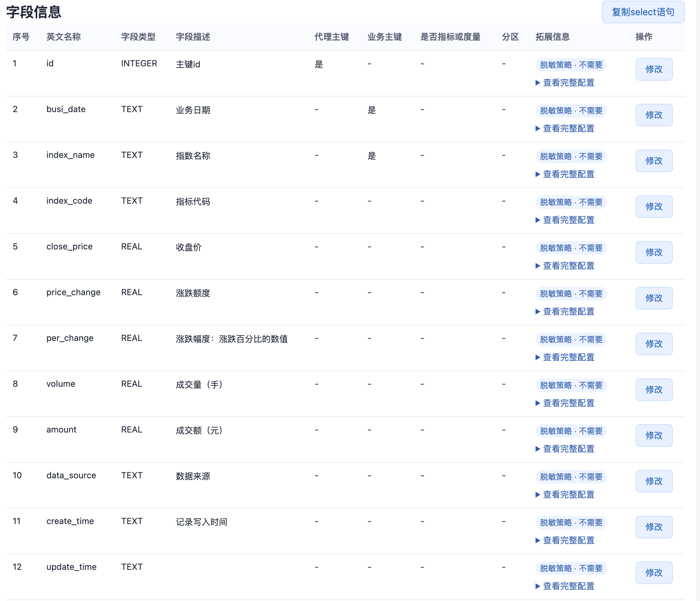Screen dimensions: 700x601
Task: Click 修改 for the data_source field
Action: [x=654, y=481]
